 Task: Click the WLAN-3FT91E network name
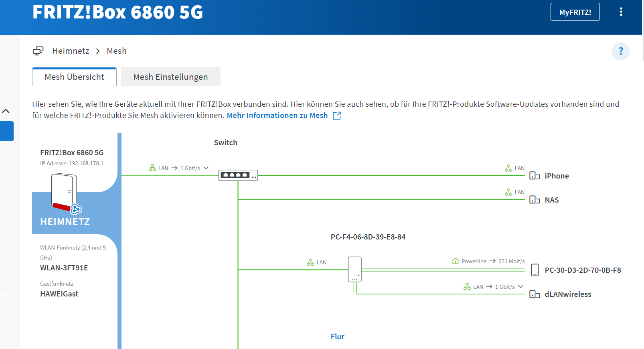(x=64, y=268)
